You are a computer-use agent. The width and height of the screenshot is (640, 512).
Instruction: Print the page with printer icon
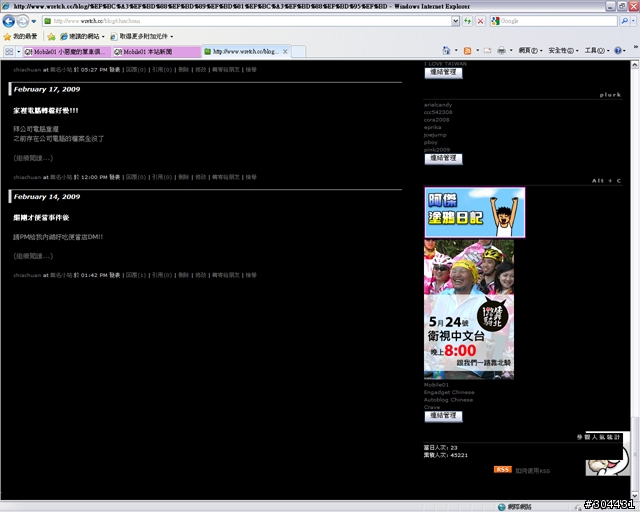pyautogui.click(x=501, y=51)
